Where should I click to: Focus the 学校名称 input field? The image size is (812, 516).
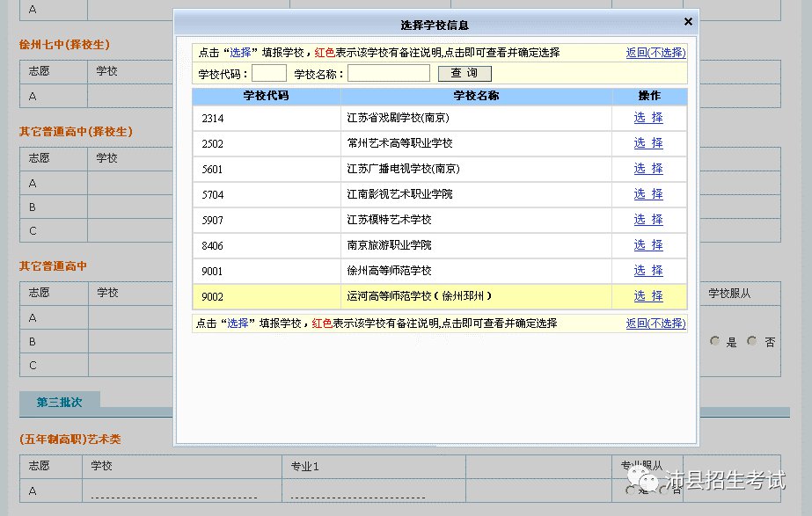388,74
